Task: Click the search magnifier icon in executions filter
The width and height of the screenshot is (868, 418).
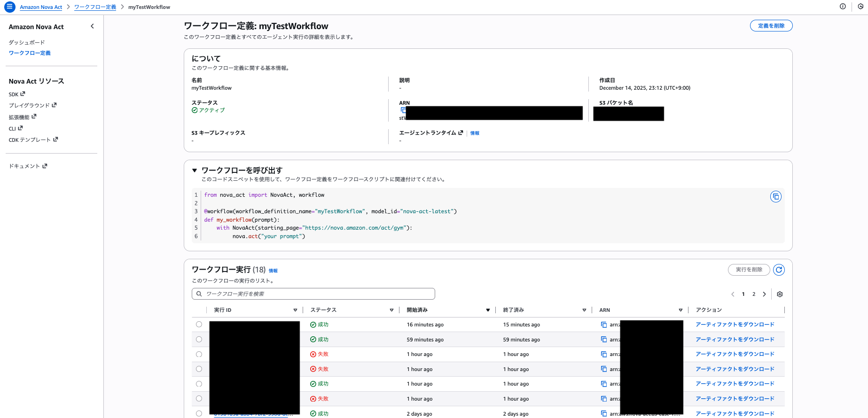Action: 199,294
